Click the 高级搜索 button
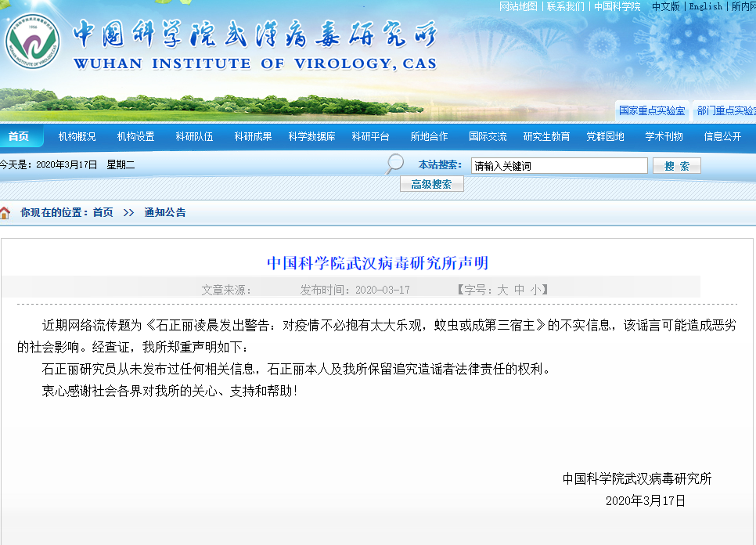 click(431, 184)
